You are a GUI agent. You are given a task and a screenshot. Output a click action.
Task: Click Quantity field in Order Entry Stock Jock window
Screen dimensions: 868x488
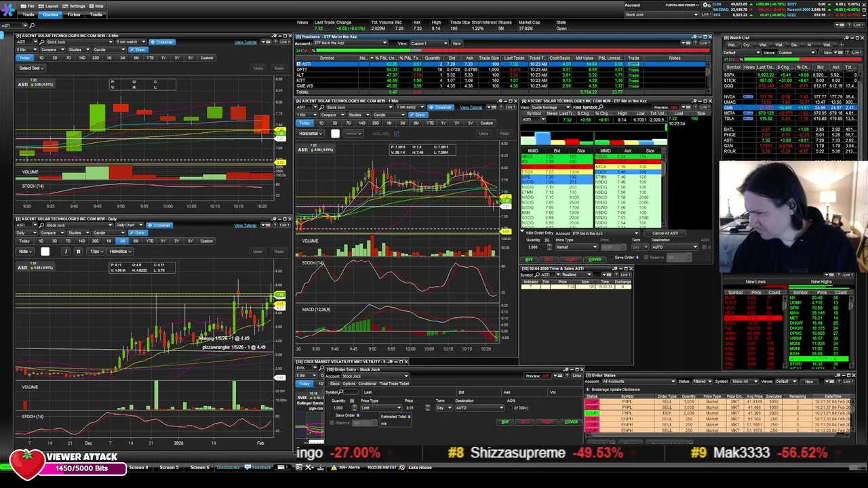(343, 407)
